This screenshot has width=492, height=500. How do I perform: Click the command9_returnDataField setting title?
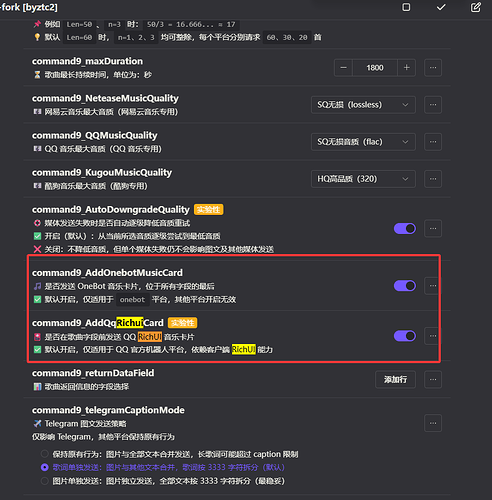93,373
